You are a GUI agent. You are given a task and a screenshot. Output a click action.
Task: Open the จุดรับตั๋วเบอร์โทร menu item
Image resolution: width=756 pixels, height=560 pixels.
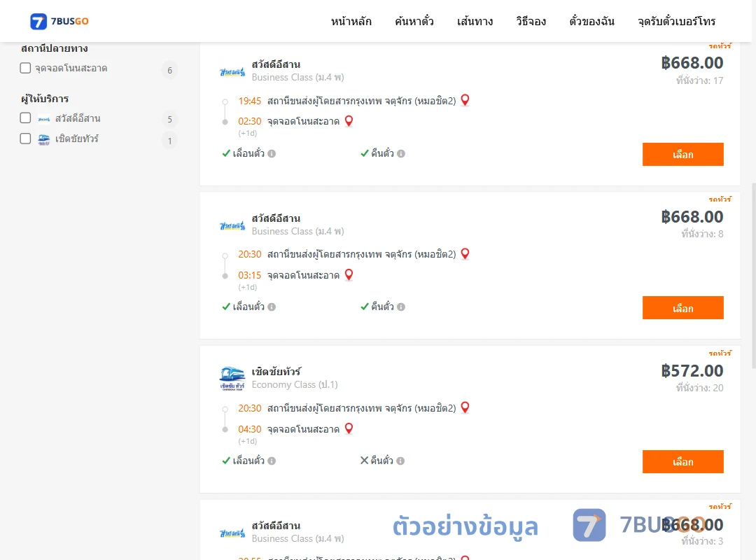[676, 21]
